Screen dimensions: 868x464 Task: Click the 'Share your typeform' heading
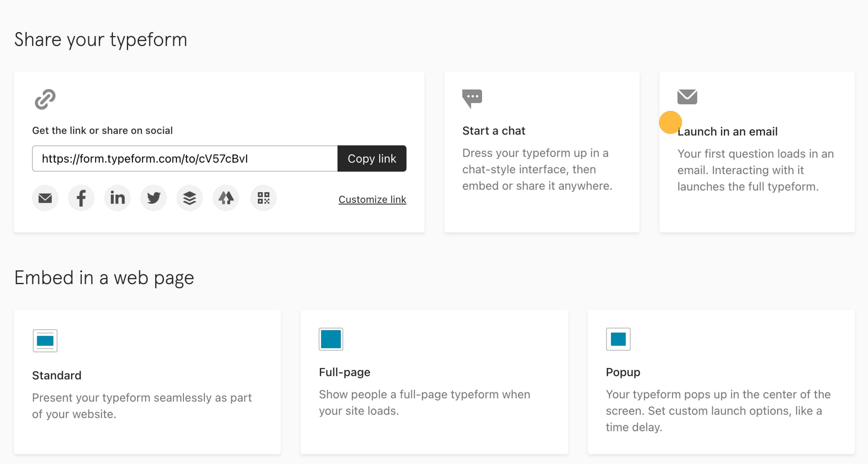click(x=100, y=40)
